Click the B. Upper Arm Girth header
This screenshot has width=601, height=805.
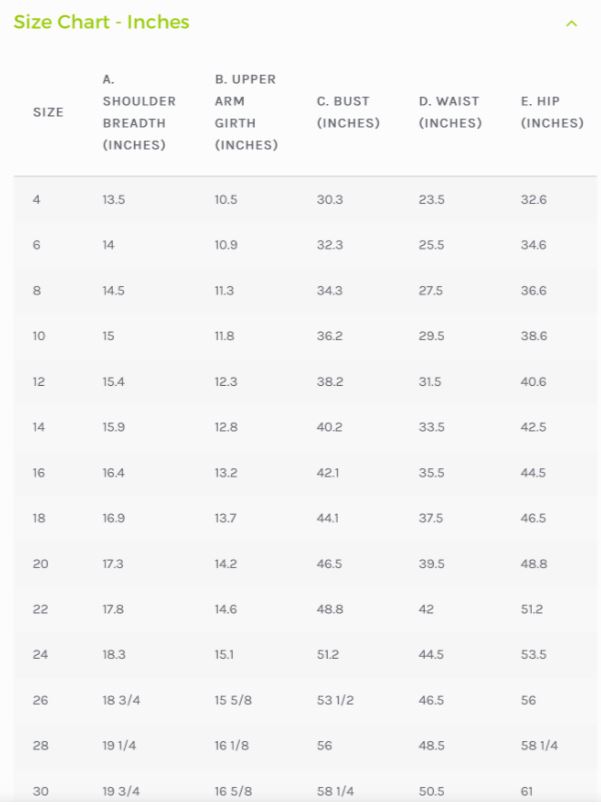[246, 112]
